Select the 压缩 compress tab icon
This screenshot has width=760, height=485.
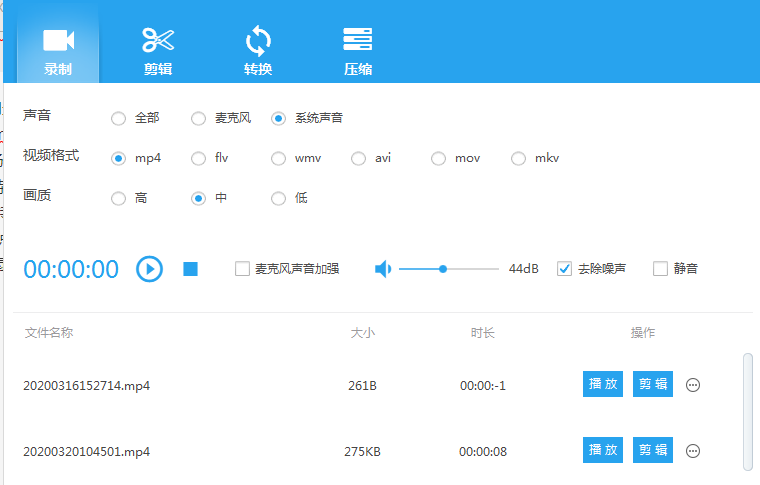click(358, 42)
